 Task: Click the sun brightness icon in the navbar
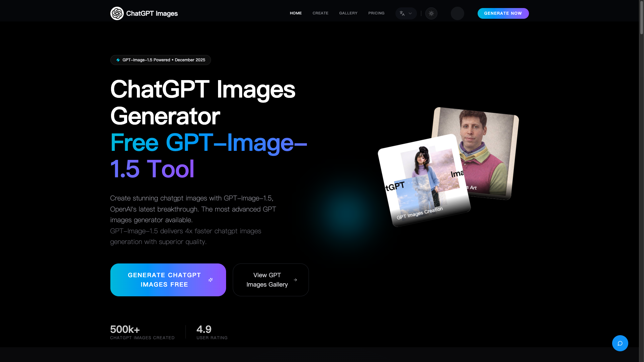point(431,13)
